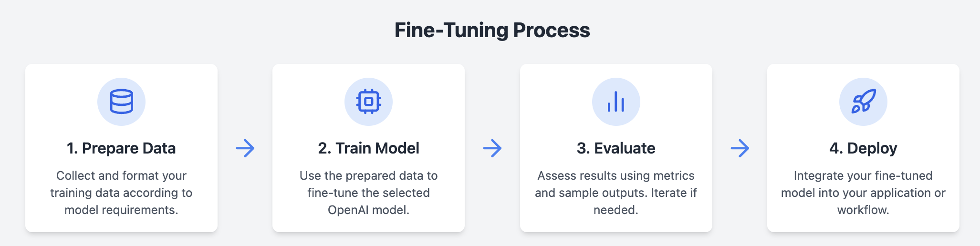Image resolution: width=980 pixels, height=246 pixels.
Task: Click the bar chart icon above Evaluate
Action: (616, 102)
